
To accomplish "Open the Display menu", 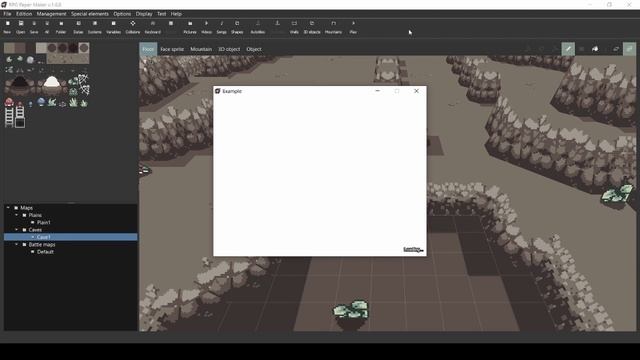I will pos(144,14).
